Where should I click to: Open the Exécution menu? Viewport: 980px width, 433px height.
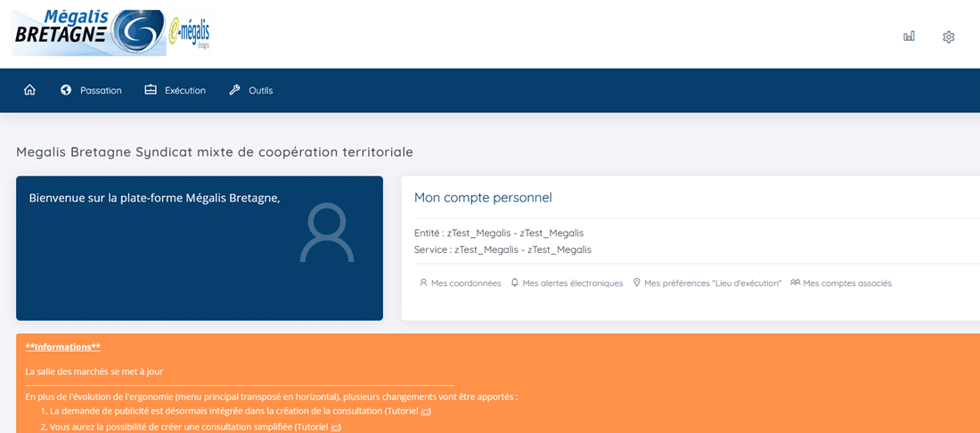184,90
